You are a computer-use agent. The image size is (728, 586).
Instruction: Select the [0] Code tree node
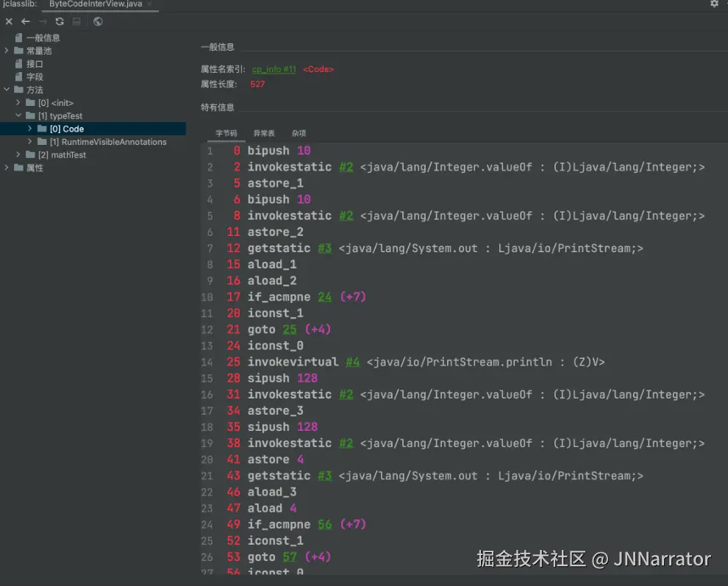[x=67, y=129]
